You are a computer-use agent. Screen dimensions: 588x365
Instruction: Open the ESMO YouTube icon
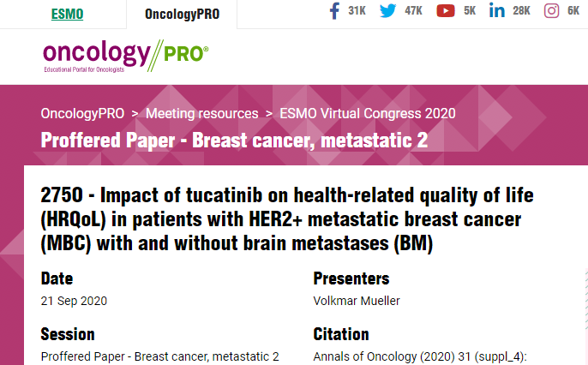tap(446, 11)
